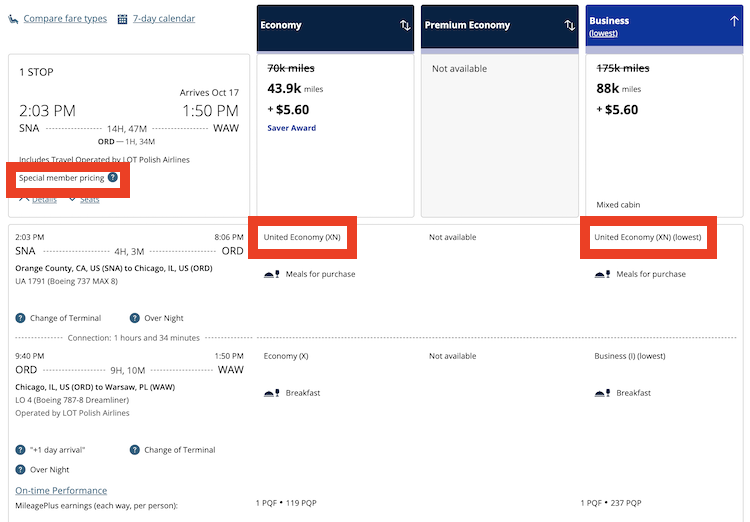
Task: Click the Business Breakfast meal icon
Action: [602, 393]
